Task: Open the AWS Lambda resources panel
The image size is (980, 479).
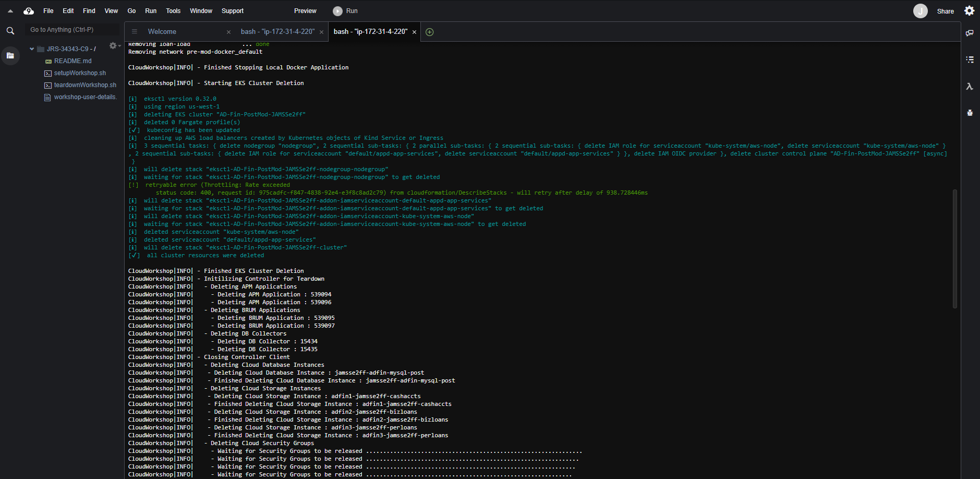Action: pos(970,87)
